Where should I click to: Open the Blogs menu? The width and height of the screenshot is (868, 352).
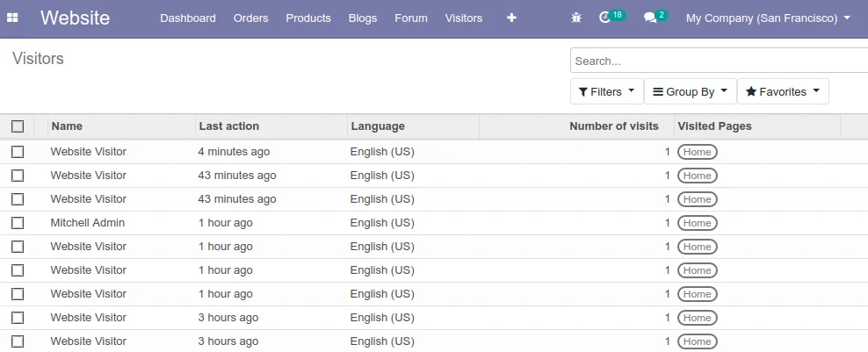pos(363,18)
